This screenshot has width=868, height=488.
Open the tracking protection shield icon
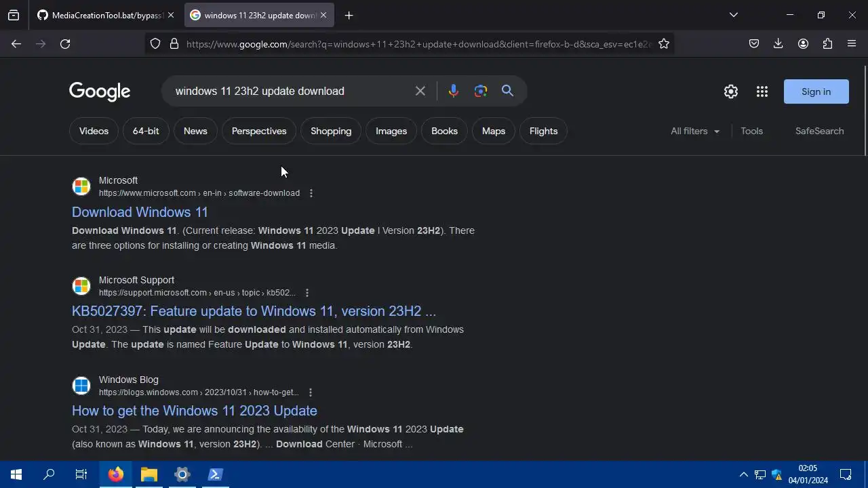(x=155, y=43)
